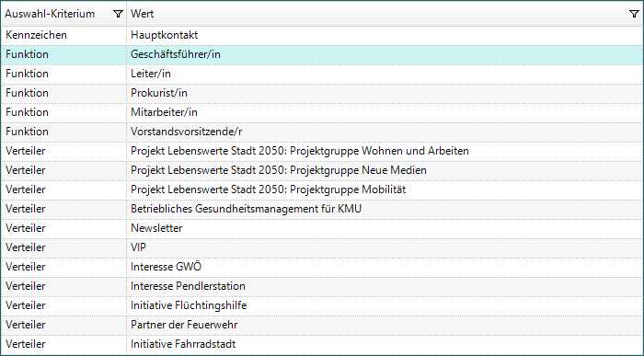Click the Interesse GWÖ value

(x=385, y=267)
